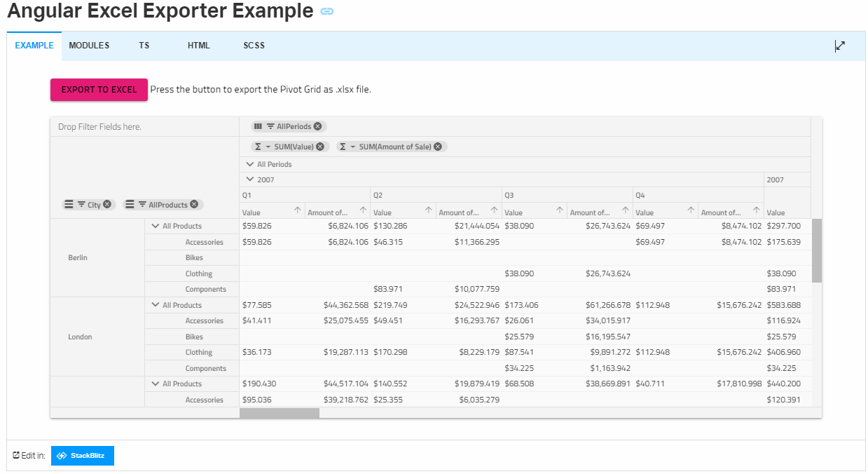This screenshot has height=474, width=868.
Task: Collapse the All Periods row
Action: coord(250,163)
